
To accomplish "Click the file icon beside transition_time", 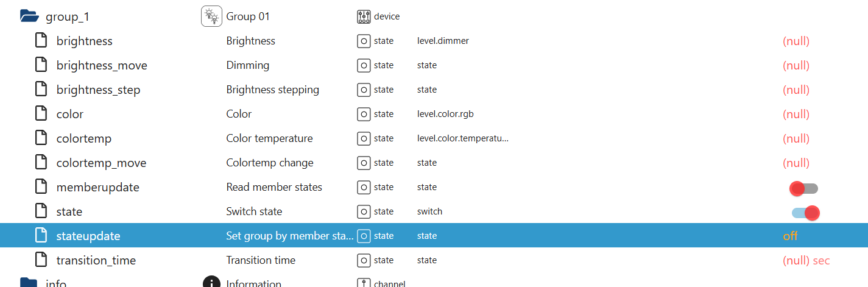I will tap(41, 260).
